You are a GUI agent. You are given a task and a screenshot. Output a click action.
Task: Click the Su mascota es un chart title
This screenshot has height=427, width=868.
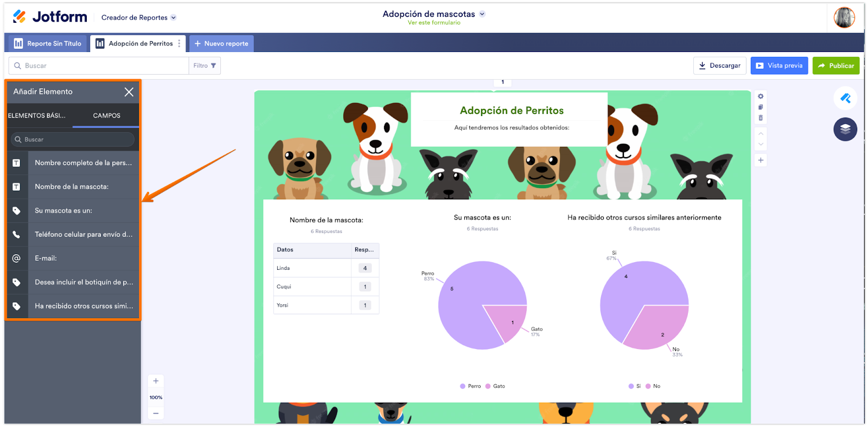tap(482, 217)
